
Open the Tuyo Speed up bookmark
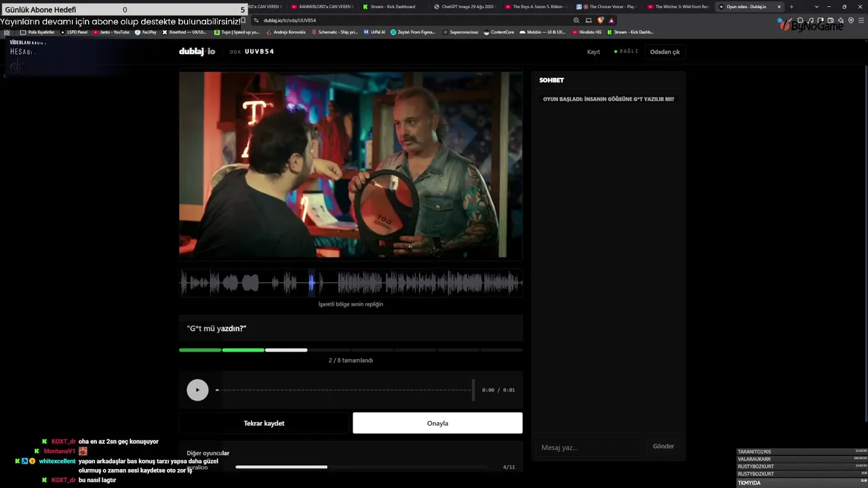(x=237, y=32)
